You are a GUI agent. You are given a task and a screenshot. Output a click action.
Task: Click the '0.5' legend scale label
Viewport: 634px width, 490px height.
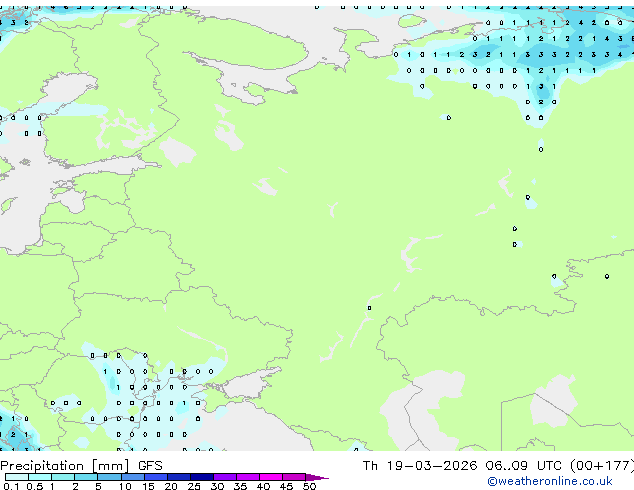(x=34, y=486)
